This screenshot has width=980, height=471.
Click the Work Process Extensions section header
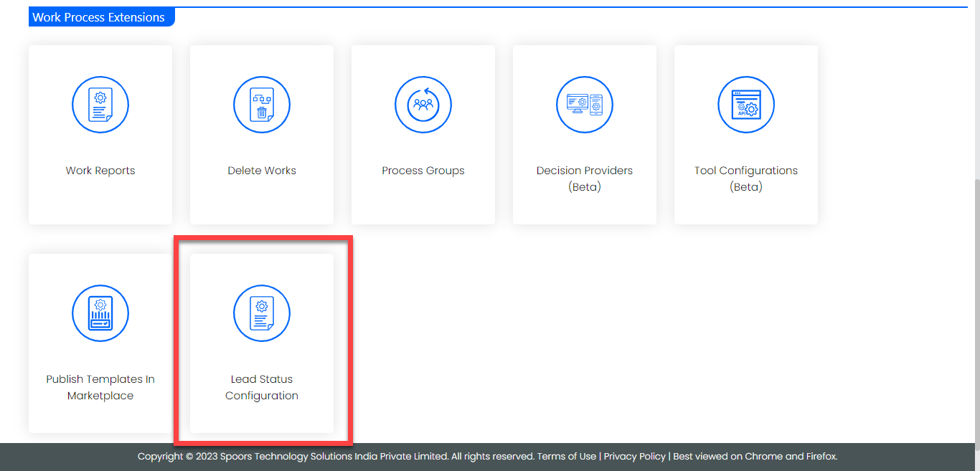pos(99,17)
